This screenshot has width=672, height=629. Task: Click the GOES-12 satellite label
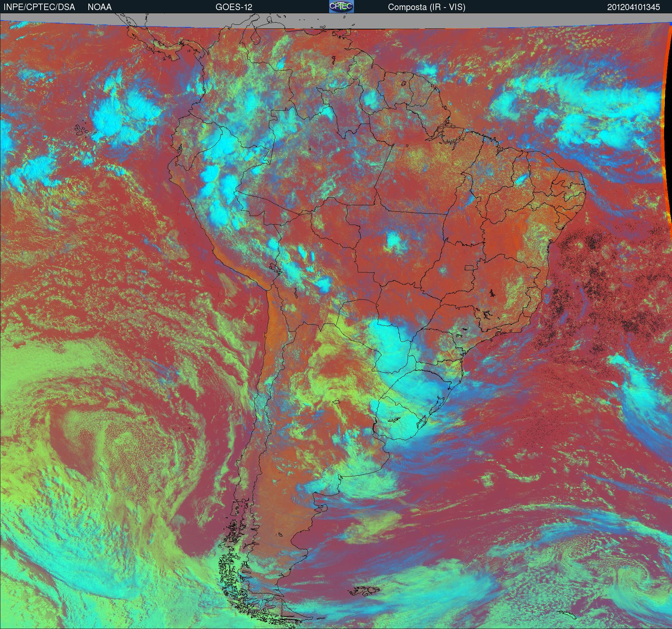pyautogui.click(x=234, y=7)
